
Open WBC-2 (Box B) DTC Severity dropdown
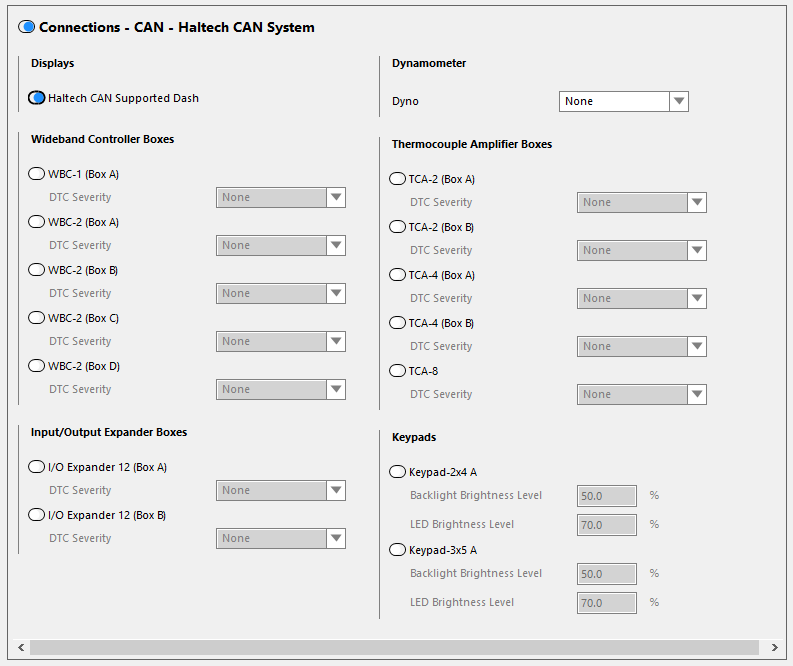pyautogui.click(x=281, y=293)
